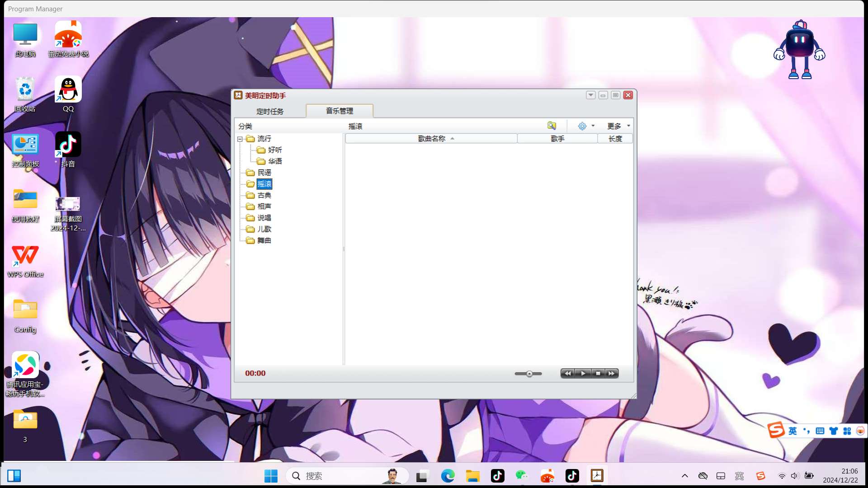Click the speaker volume tray icon

coord(795,476)
